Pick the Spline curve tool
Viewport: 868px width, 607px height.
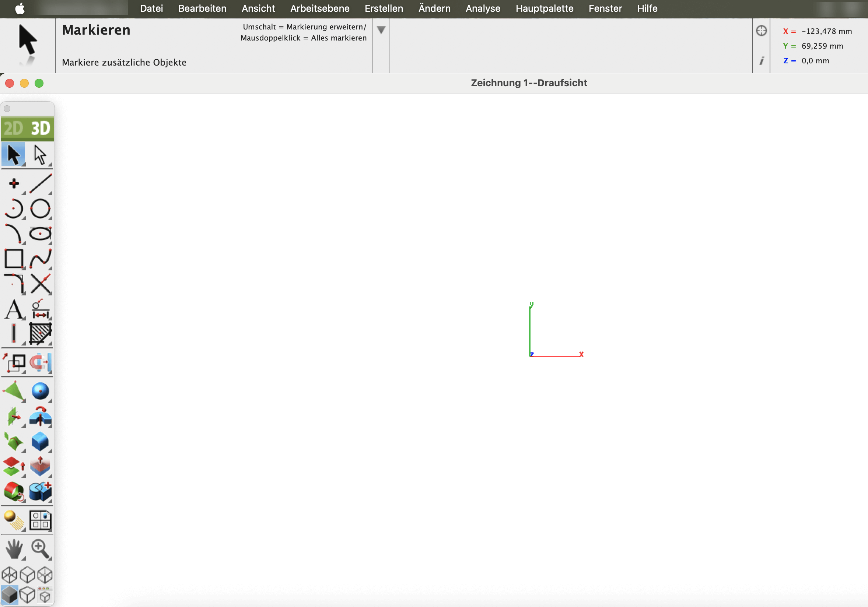[x=41, y=259]
